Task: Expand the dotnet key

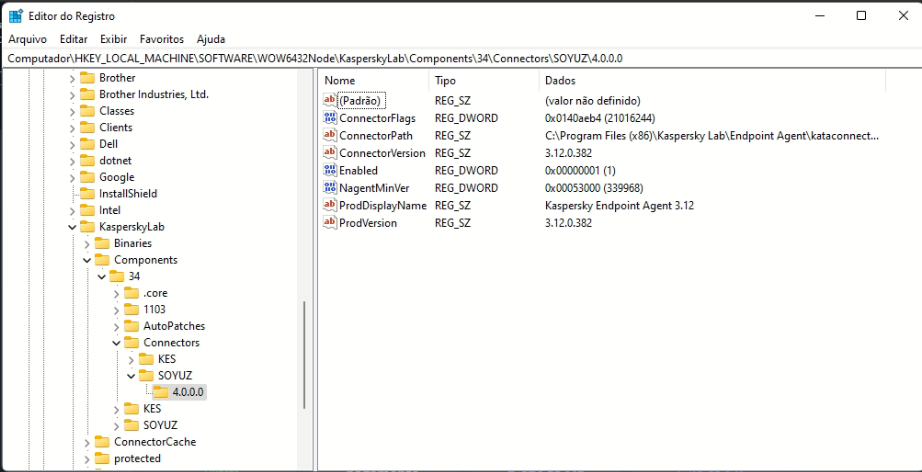Action: (72, 160)
